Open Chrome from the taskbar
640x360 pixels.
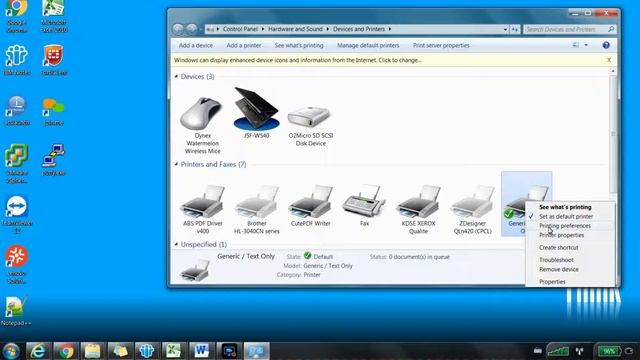point(65,351)
